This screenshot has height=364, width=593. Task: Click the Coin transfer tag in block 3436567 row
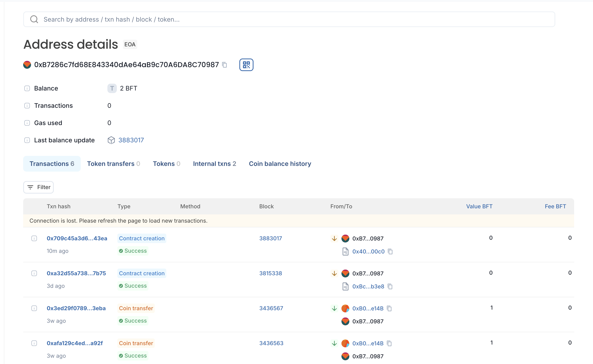tap(136, 308)
